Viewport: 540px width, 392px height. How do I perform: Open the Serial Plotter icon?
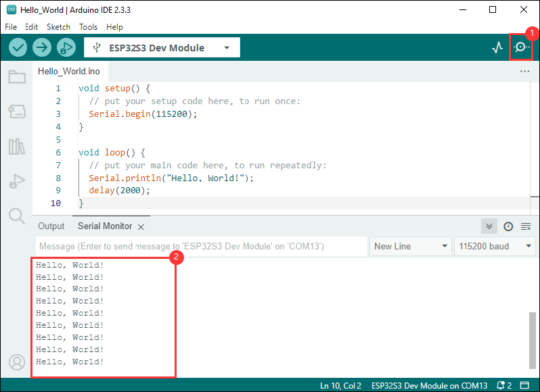point(497,47)
